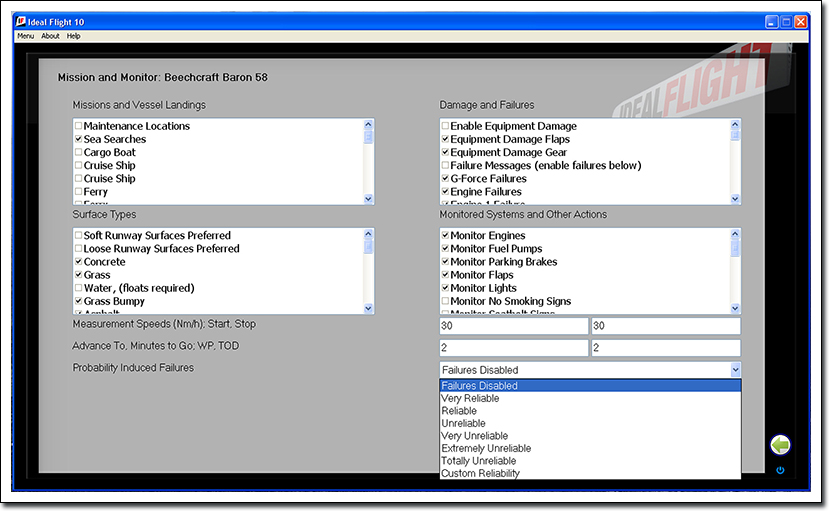Uncheck Monitor Engines
The height and width of the screenshot is (513, 832).
coord(445,235)
